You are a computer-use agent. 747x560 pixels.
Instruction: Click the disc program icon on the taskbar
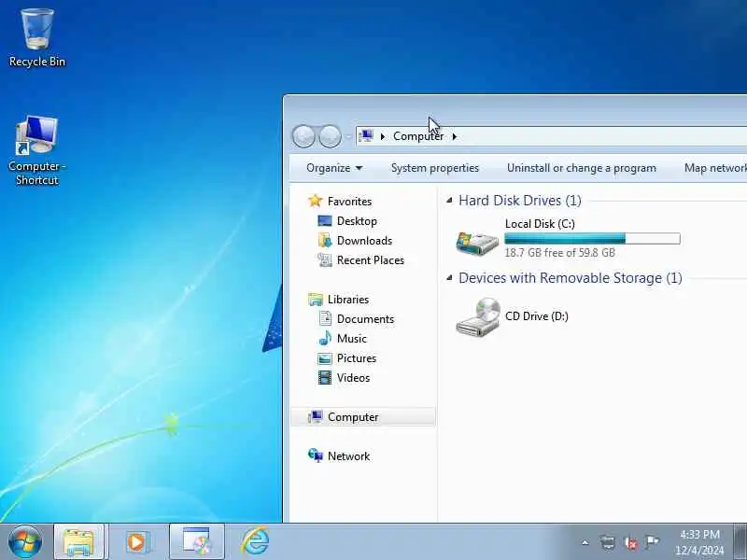point(196,542)
